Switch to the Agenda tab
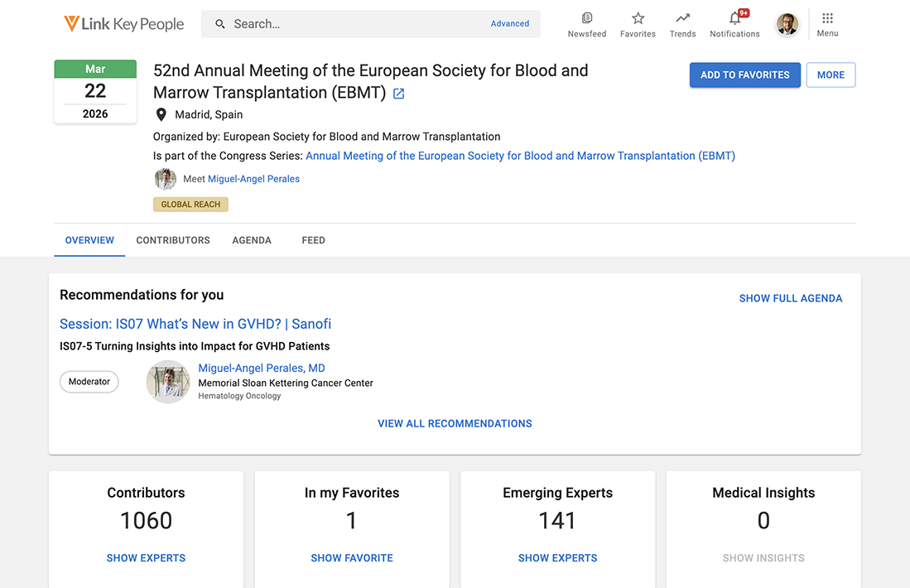Image resolution: width=910 pixels, height=588 pixels. coord(252,240)
